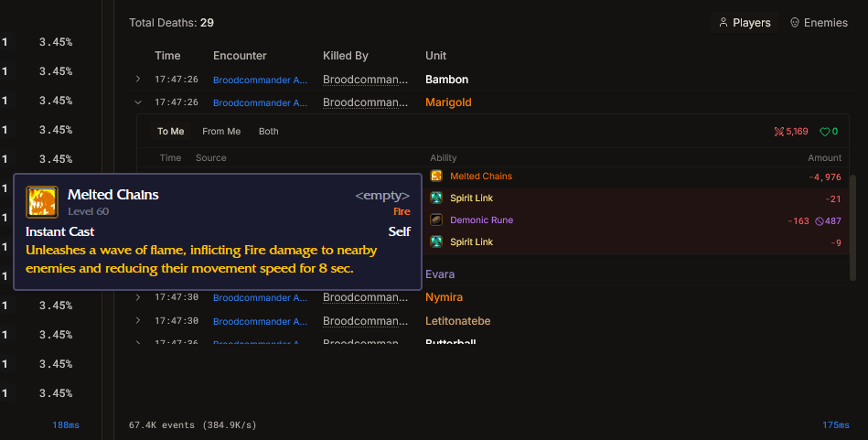Click the unit name Evara

pos(440,274)
